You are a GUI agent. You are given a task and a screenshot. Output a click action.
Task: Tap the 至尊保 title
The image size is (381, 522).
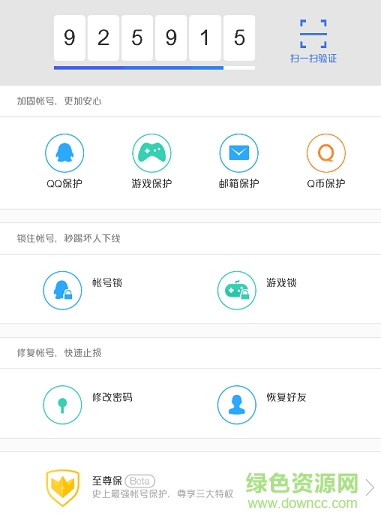pyautogui.click(x=107, y=481)
